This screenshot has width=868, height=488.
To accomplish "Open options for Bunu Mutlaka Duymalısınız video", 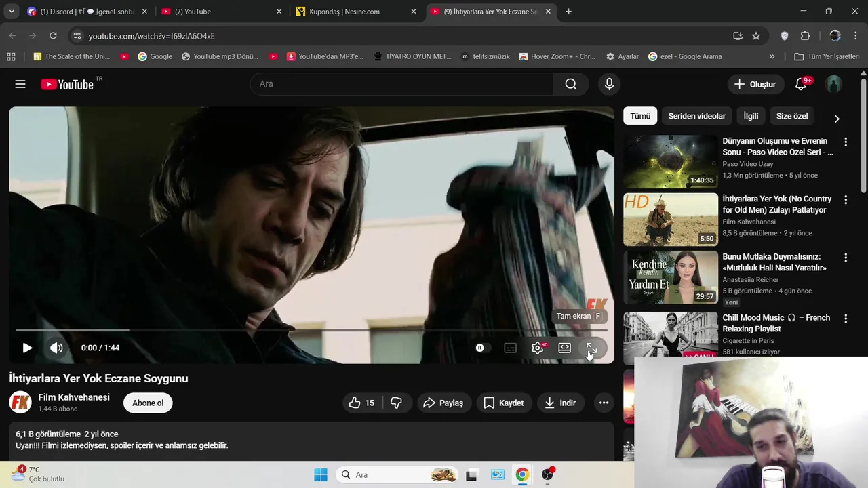I will click(846, 258).
